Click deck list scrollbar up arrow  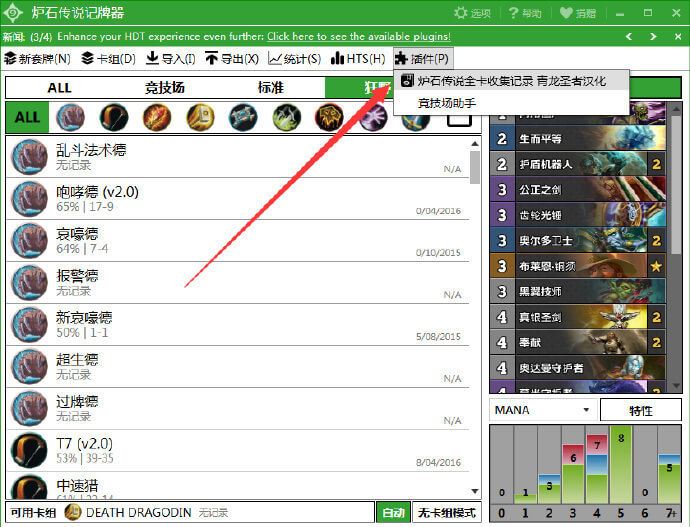tap(475, 143)
